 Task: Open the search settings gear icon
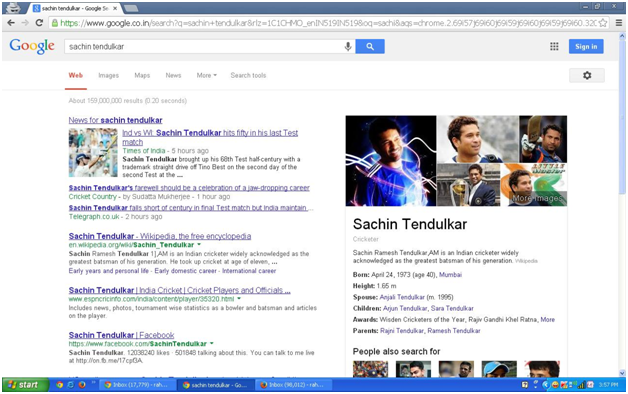point(587,75)
